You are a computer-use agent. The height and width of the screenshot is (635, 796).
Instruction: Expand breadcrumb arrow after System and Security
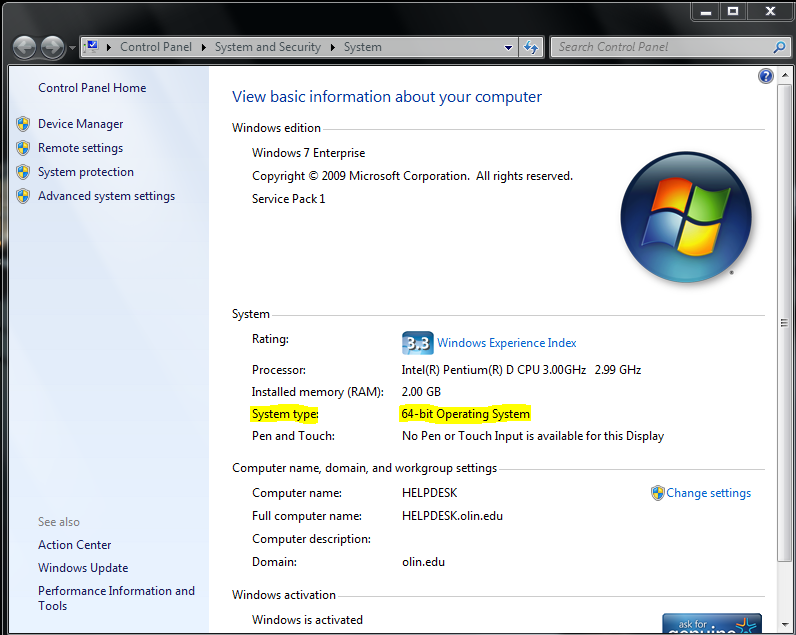[x=333, y=47]
